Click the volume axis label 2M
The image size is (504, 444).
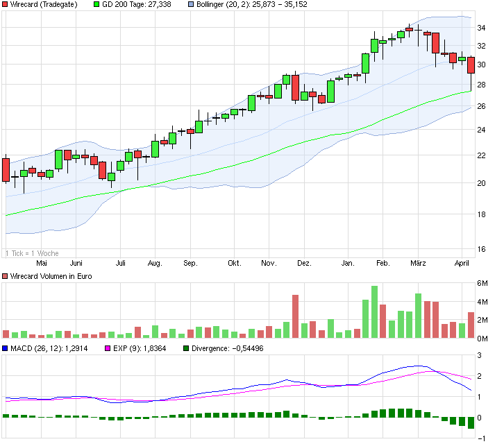click(482, 320)
